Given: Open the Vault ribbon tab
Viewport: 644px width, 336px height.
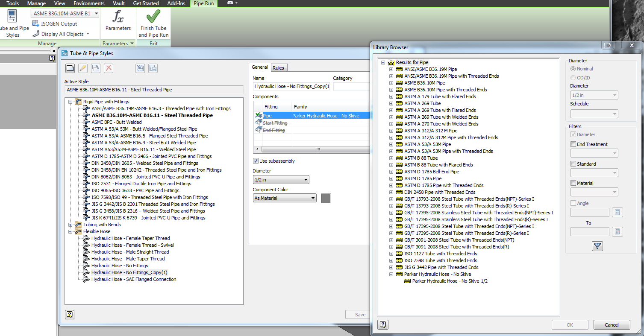Looking at the screenshot, I should point(119,3).
